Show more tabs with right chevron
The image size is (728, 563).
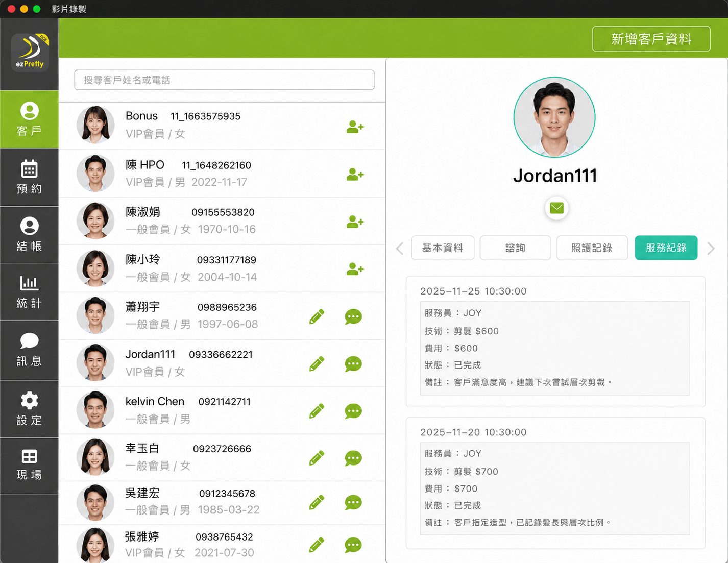[711, 249]
